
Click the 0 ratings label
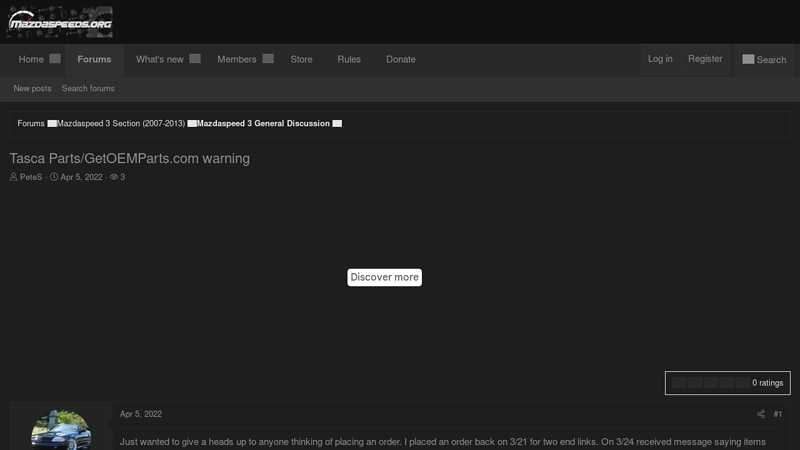coord(767,383)
